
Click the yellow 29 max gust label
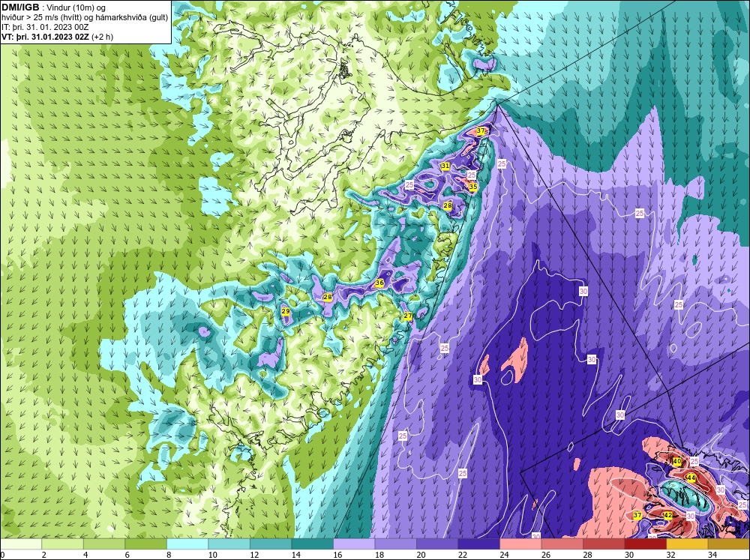286,311
